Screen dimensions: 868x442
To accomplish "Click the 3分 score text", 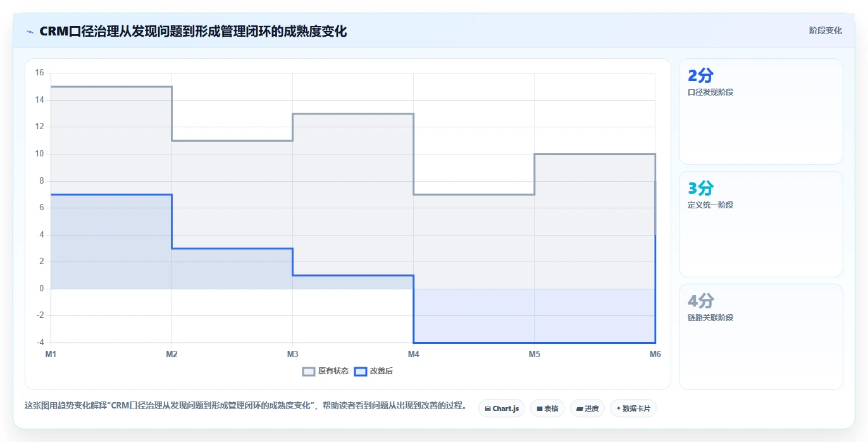I will click(x=700, y=188).
